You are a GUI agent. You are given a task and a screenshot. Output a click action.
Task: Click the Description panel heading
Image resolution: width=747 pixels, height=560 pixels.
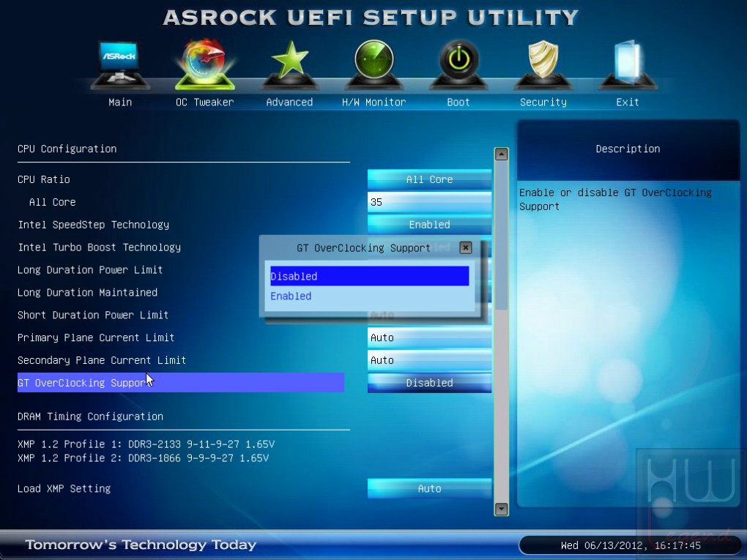click(x=628, y=149)
